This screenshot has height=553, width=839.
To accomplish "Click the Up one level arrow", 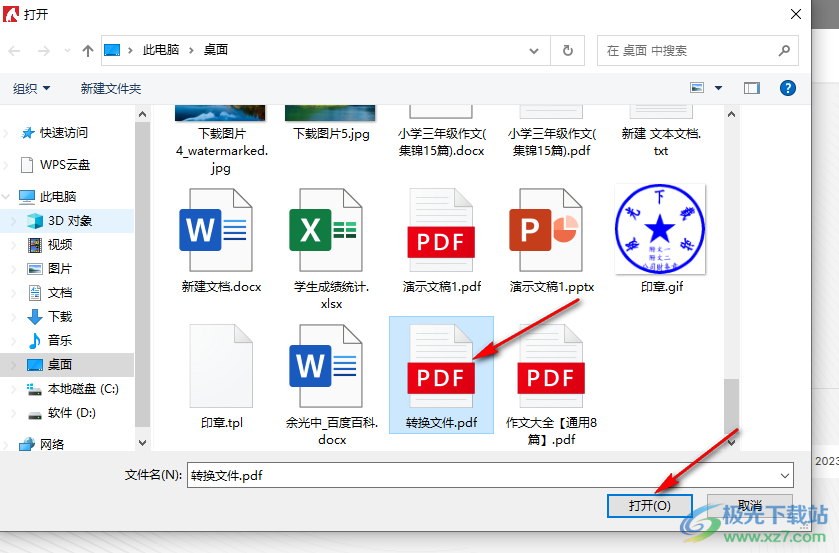I will click(88, 50).
